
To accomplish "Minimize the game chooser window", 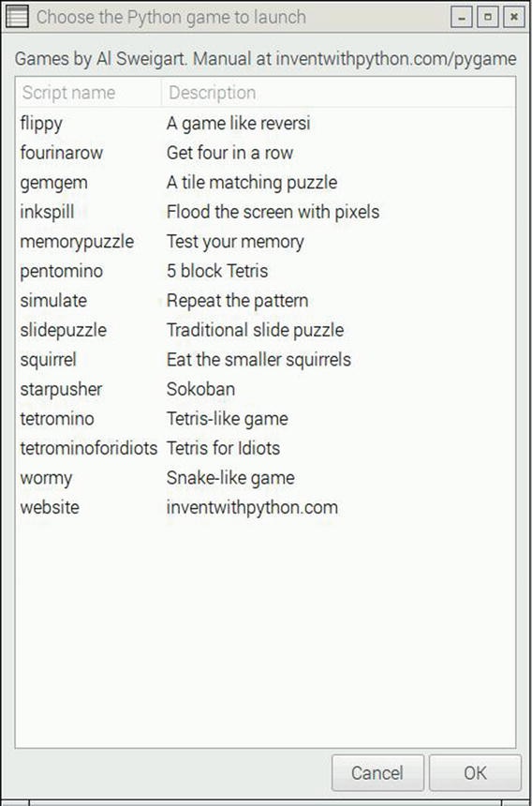I will 462,18.
